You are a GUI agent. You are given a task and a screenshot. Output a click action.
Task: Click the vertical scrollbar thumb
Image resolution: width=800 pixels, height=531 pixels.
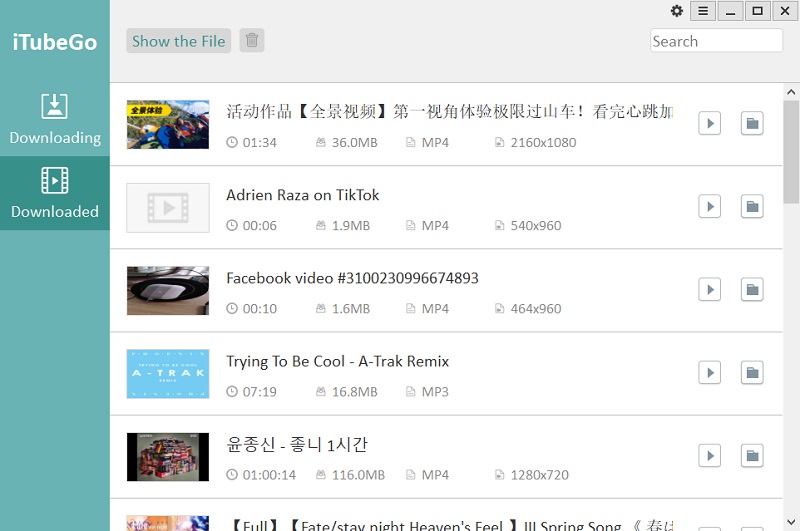click(x=791, y=152)
